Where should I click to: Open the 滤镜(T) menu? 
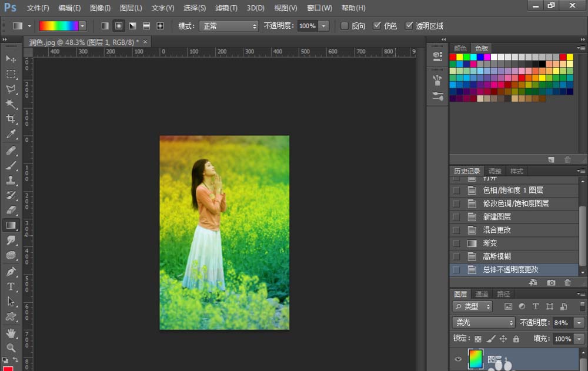click(x=226, y=8)
